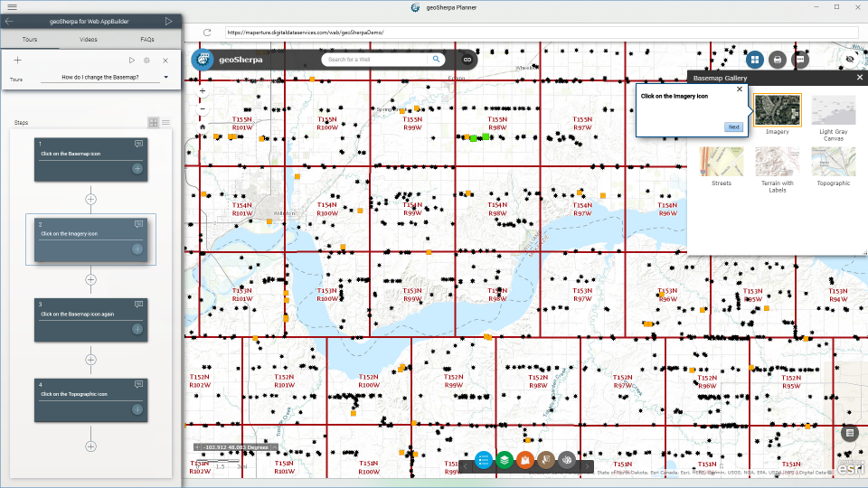This screenshot has height=488, width=868.
Task: Click the green Layer List icon
Action: coord(505,460)
